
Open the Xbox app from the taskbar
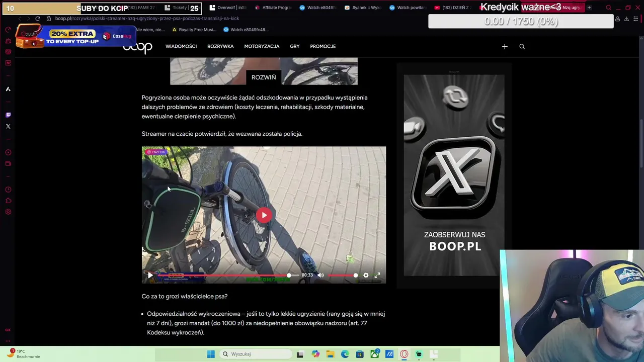point(375,354)
